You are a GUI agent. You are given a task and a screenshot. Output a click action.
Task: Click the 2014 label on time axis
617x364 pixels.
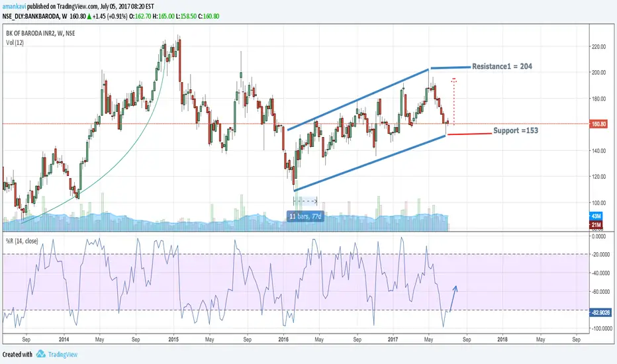coord(64,340)
